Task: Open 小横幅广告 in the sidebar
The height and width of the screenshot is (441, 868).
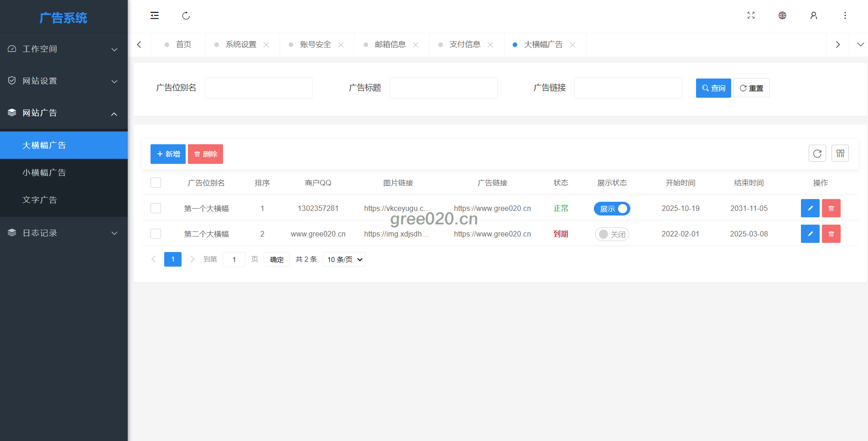Action: (44, 173)
